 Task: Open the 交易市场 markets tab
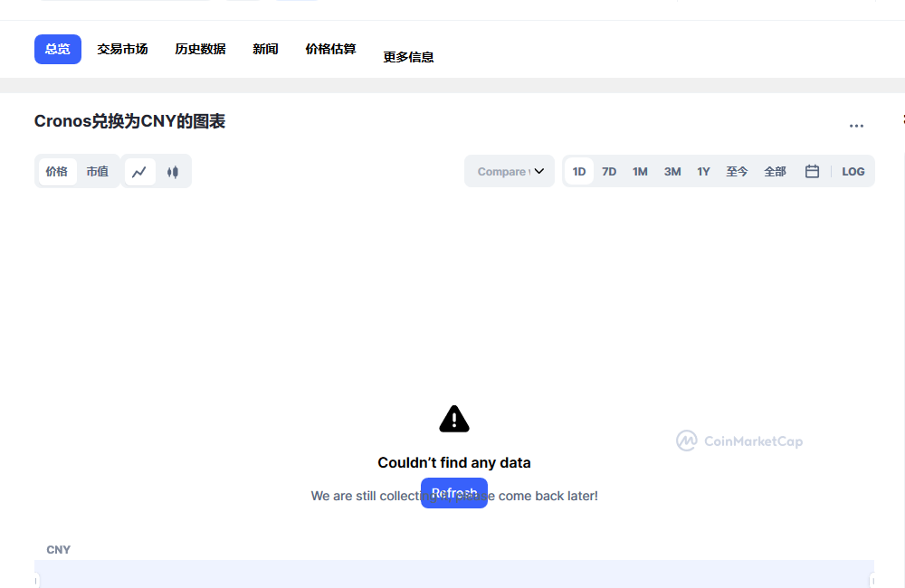(122, 49)
